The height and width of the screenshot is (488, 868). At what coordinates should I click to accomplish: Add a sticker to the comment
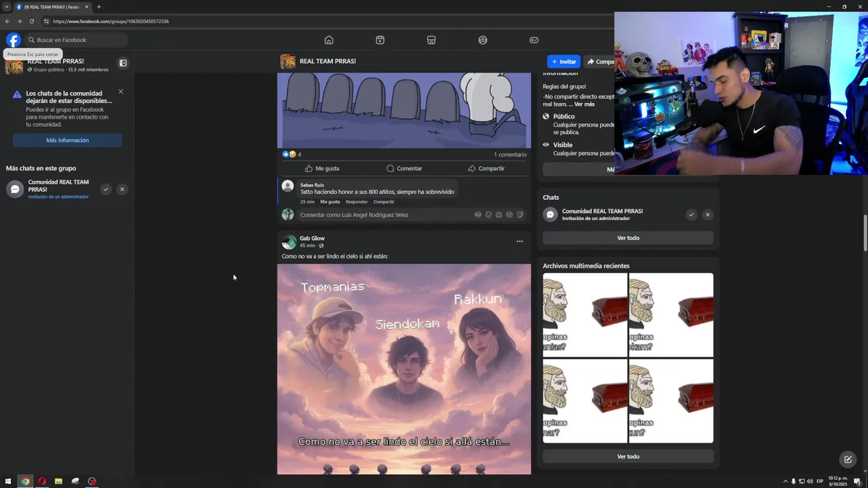click(x=520, y=215)
